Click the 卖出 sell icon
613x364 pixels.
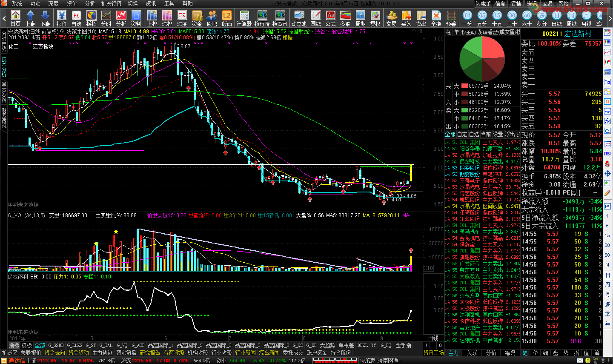pos(421,19)
